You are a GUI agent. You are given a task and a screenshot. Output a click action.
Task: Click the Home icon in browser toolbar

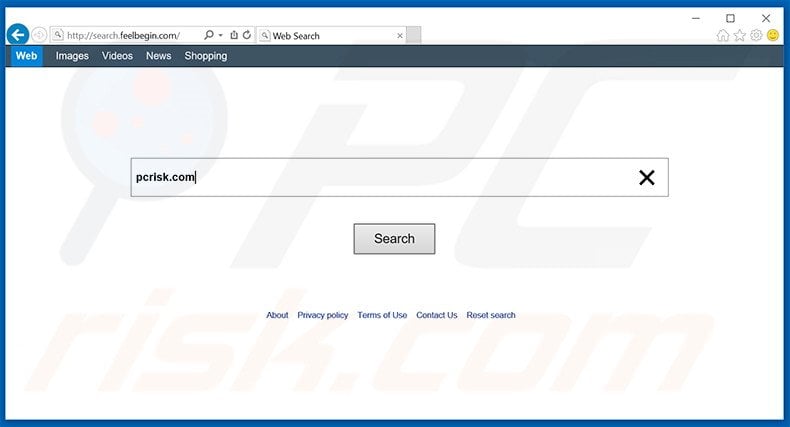click(722, 35)
